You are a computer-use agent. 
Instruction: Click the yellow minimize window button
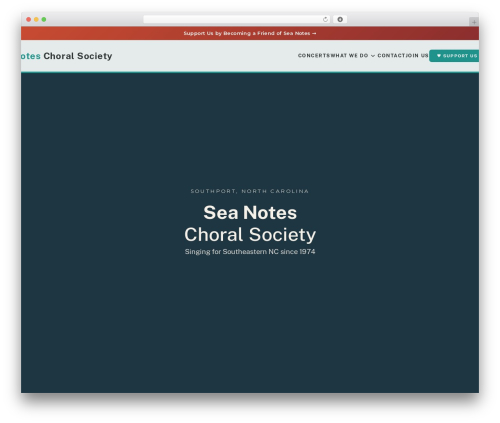click(36, 20)
